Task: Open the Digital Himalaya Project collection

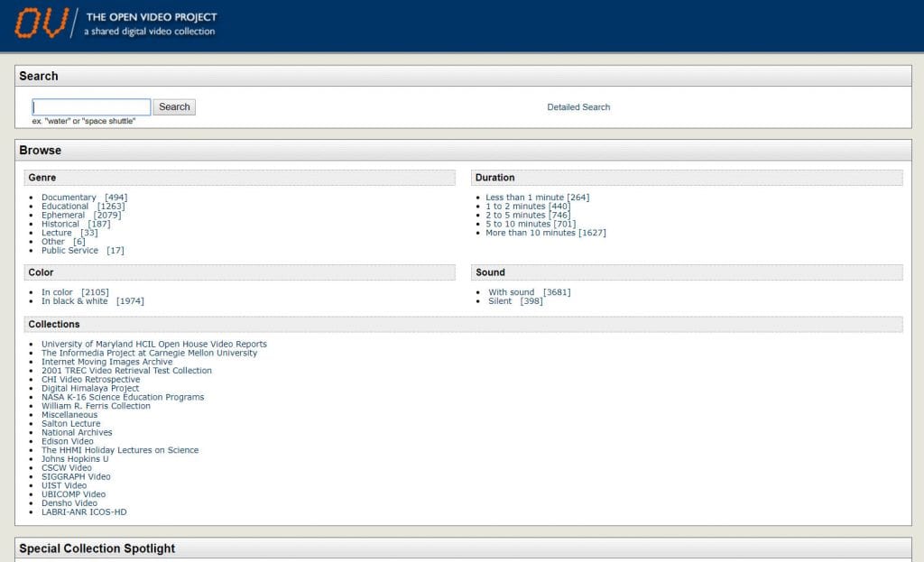Action: [90, 388]
